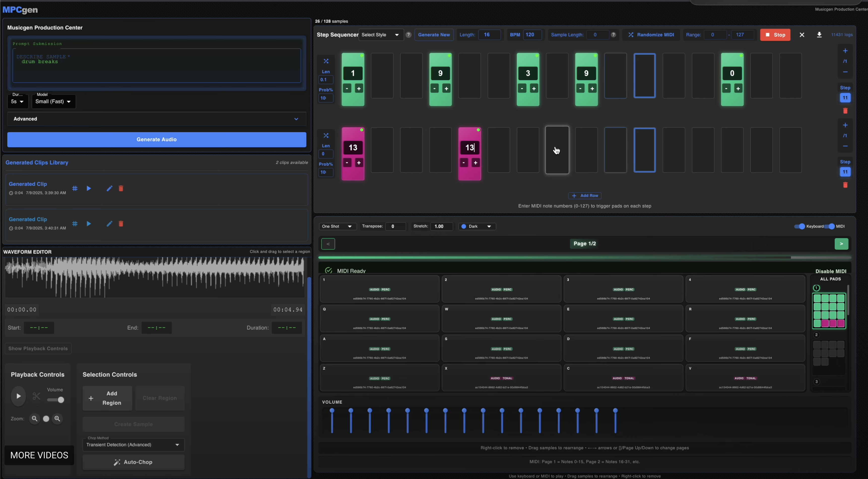This screenshot has width=868, height=479.
Task: Click Randomize MIDI
Action: (x=651, y=35)
